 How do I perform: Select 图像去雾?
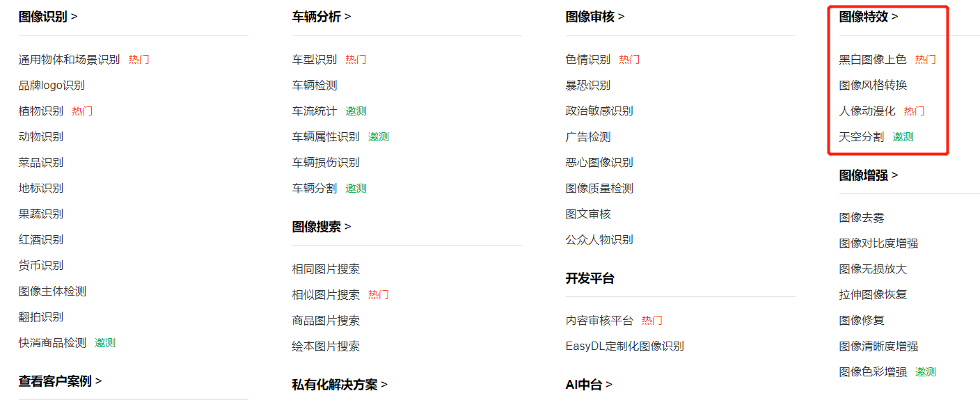point(862,218)
